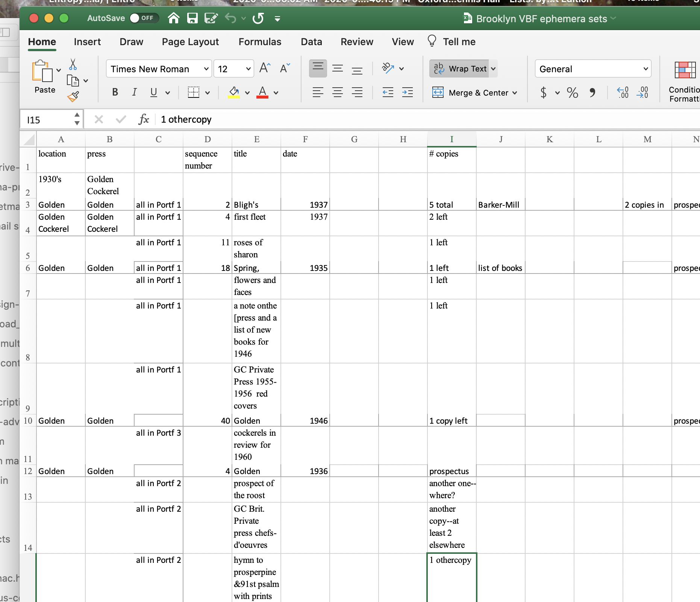Increase indent of cell content

[408, 92]
